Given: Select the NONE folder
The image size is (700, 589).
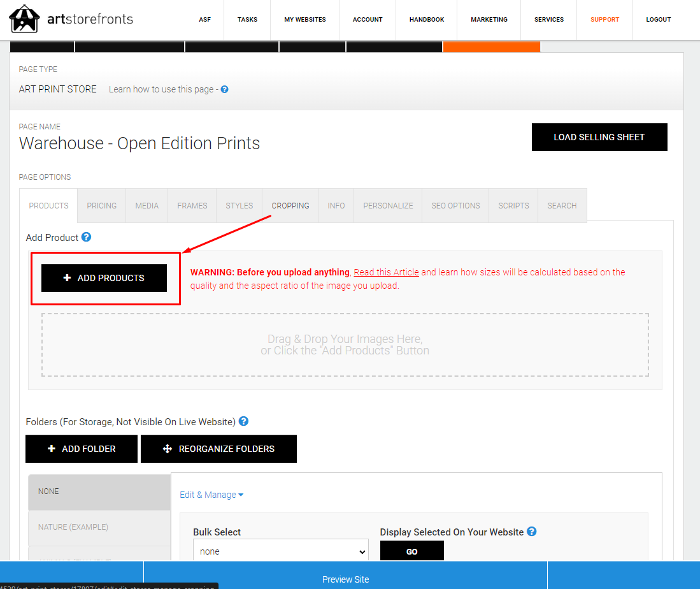Looking at the screenshot, I should 99,491.
